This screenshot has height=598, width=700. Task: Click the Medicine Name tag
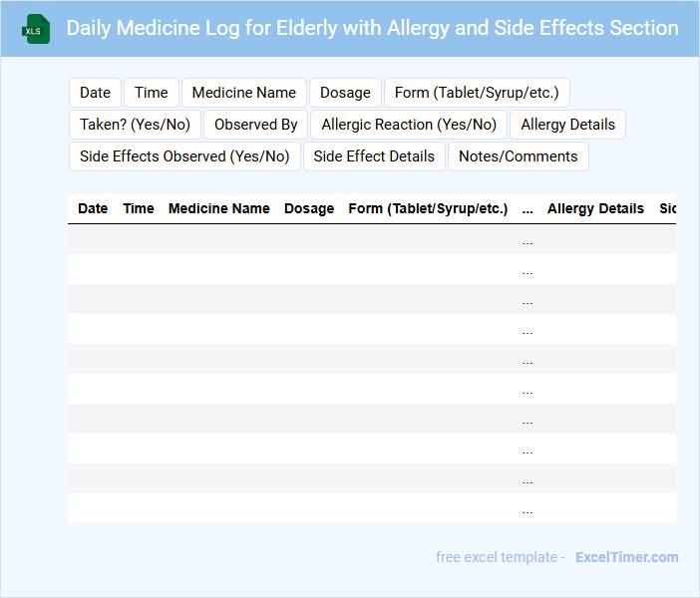[244, 93]
